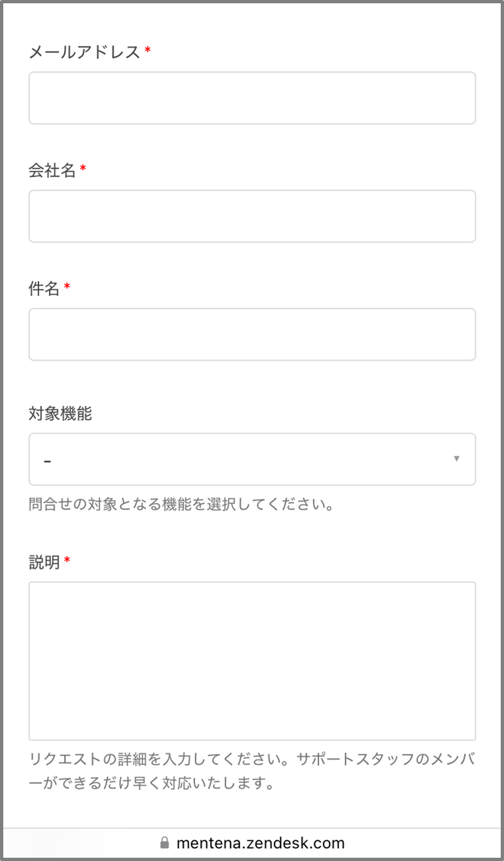Click the 会社名 field label
Image resolution: width=504 pixels, height=861 pixels.
click(x=52, y=170)
